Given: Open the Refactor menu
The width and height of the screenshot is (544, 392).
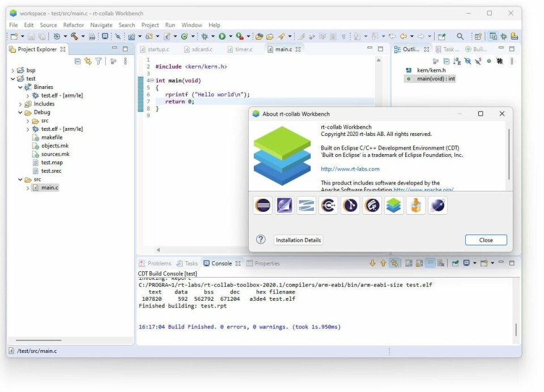Looking at the screenshot, I should pyautogui.click(x=74, y=25).
